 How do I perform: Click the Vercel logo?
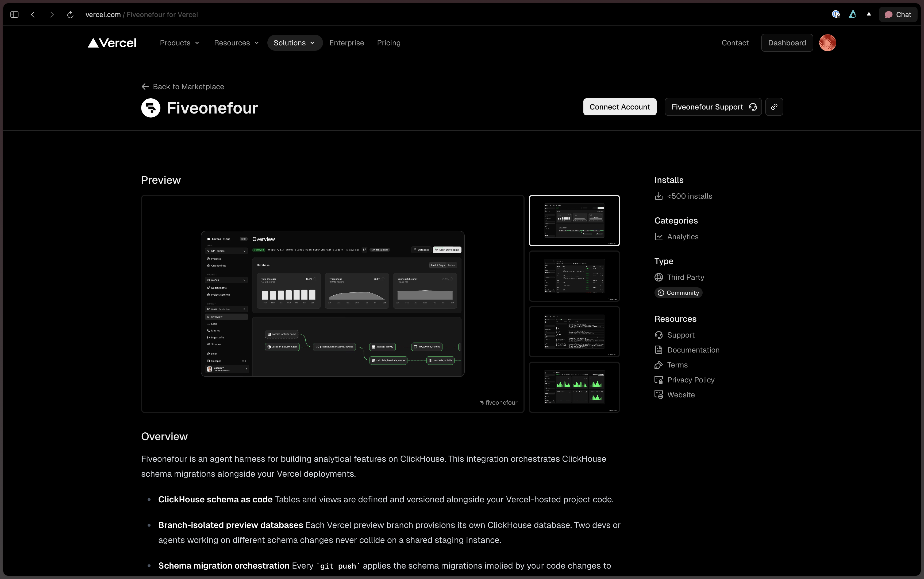click(112, 43)
